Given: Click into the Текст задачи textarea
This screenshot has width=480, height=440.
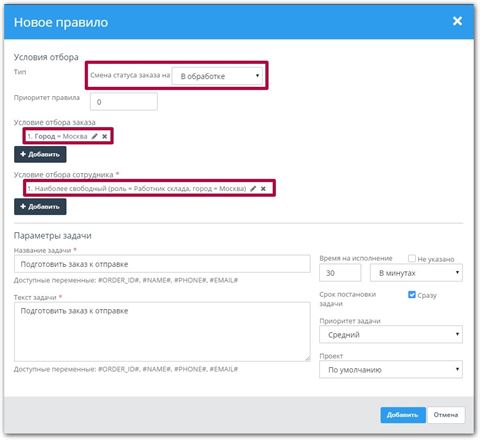Looking at the screenshot, I should pos(162,332).
